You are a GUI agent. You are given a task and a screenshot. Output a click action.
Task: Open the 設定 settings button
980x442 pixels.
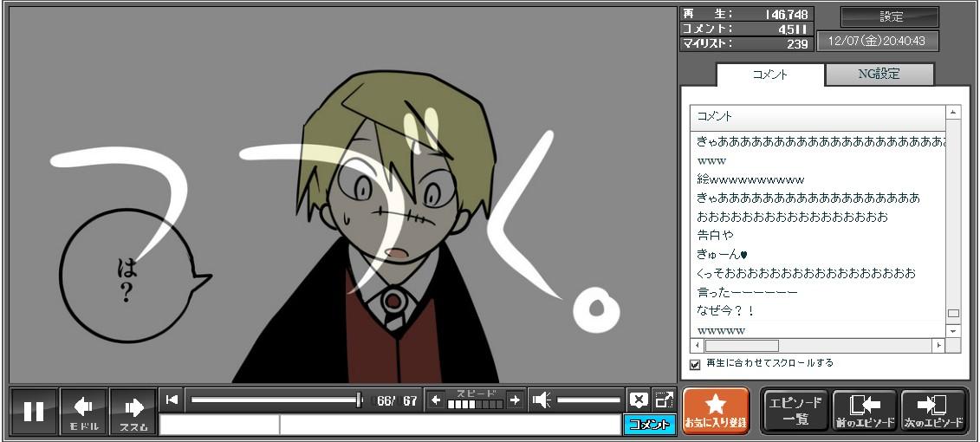890,16
